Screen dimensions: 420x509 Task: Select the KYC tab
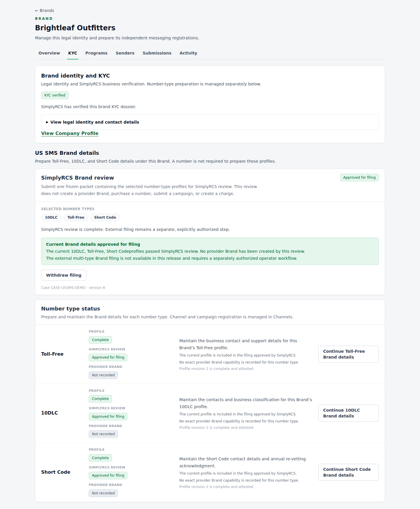(x=73, y=53)
